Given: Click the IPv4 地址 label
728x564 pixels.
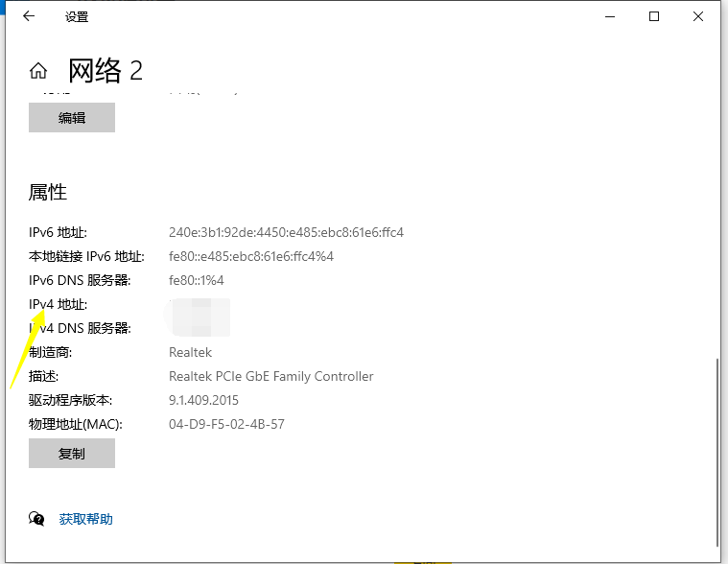Looking at the screenshot, I should coord(59,304).
